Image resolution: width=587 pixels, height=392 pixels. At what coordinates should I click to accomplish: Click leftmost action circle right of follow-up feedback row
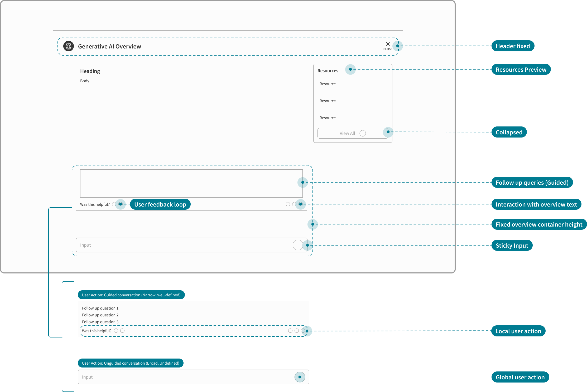pos(290,331)
